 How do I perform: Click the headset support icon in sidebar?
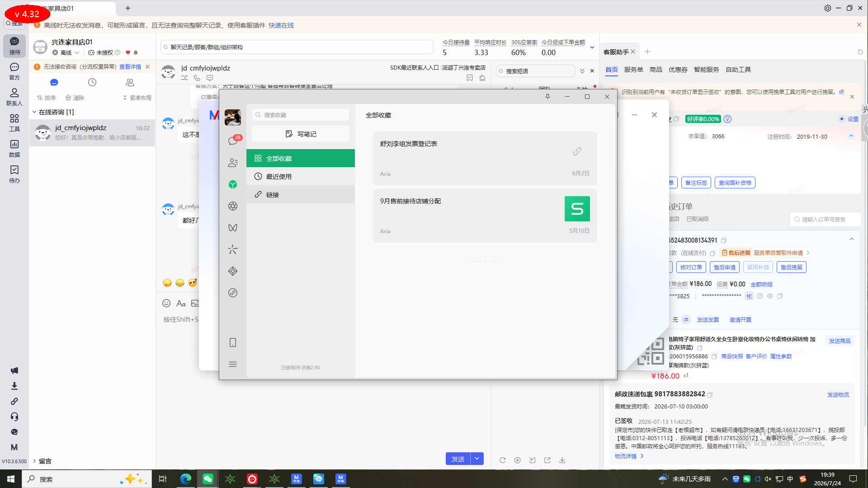(x=14, y=417)
